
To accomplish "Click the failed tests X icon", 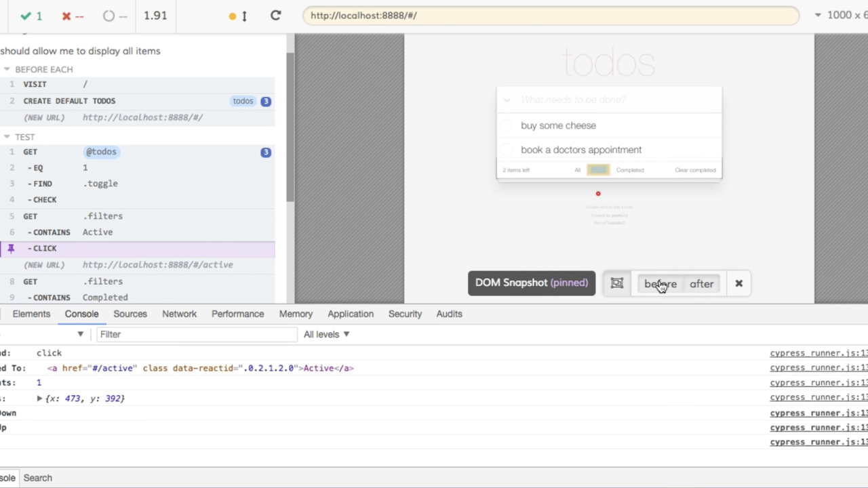I will 66,16.
